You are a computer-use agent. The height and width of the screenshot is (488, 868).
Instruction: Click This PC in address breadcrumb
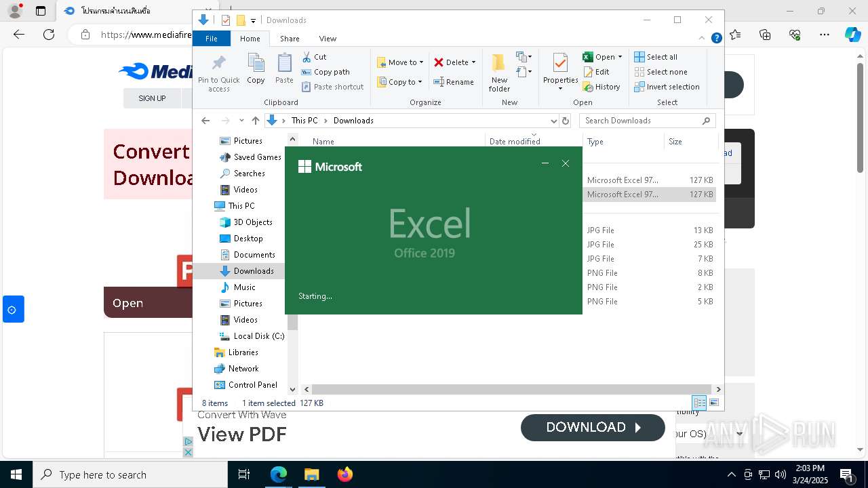click(304, 121)
